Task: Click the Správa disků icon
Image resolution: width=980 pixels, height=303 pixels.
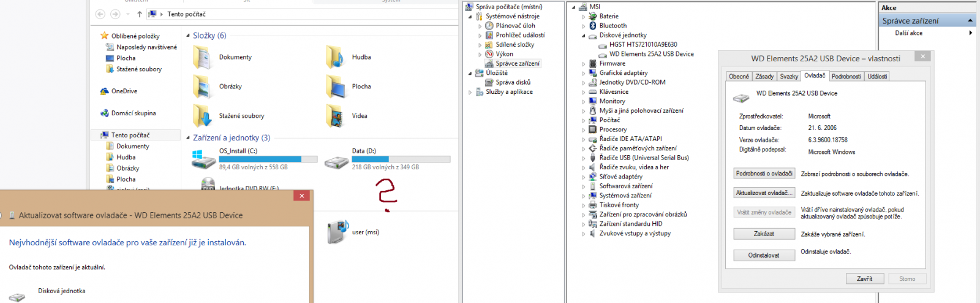Action: (x=489, y=82)
